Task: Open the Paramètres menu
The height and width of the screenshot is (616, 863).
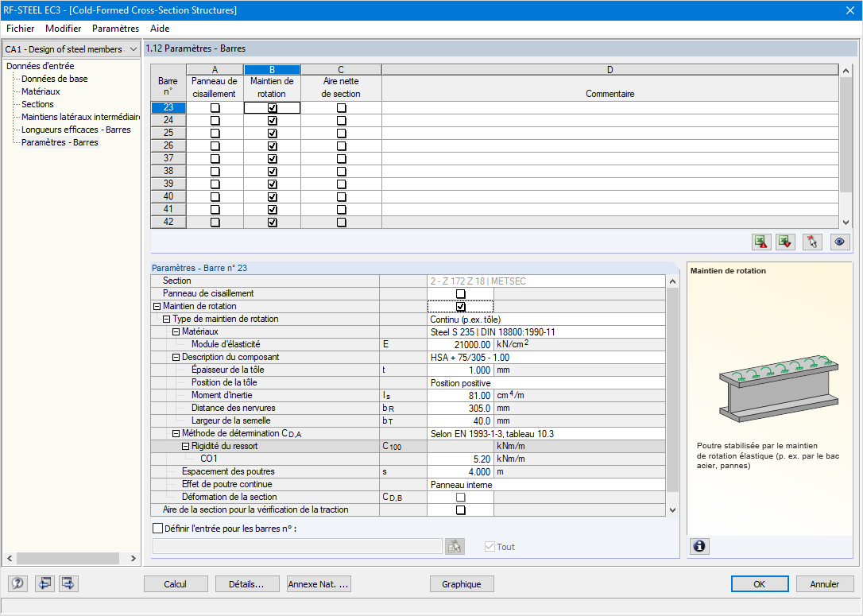Action: 115,28
